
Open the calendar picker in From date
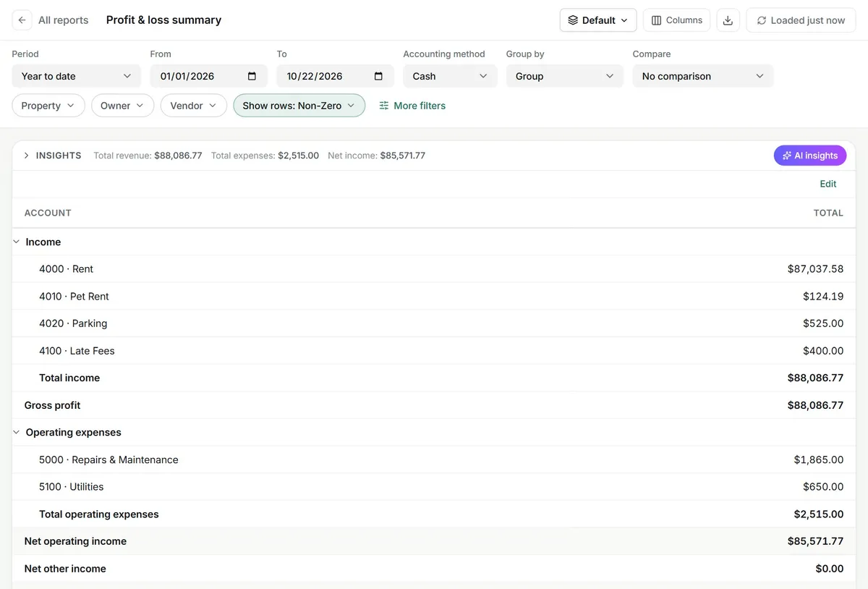252,76
